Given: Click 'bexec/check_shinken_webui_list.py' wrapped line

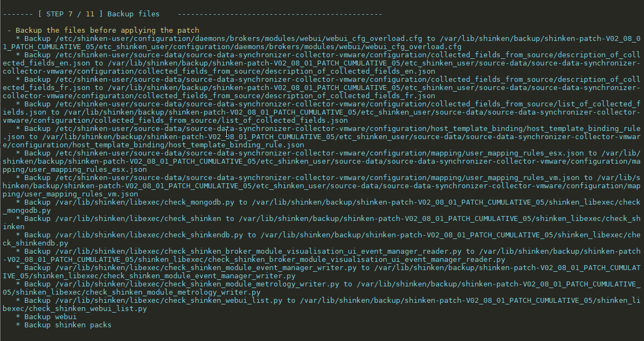Looking at the screenshot, I should 75,308.
